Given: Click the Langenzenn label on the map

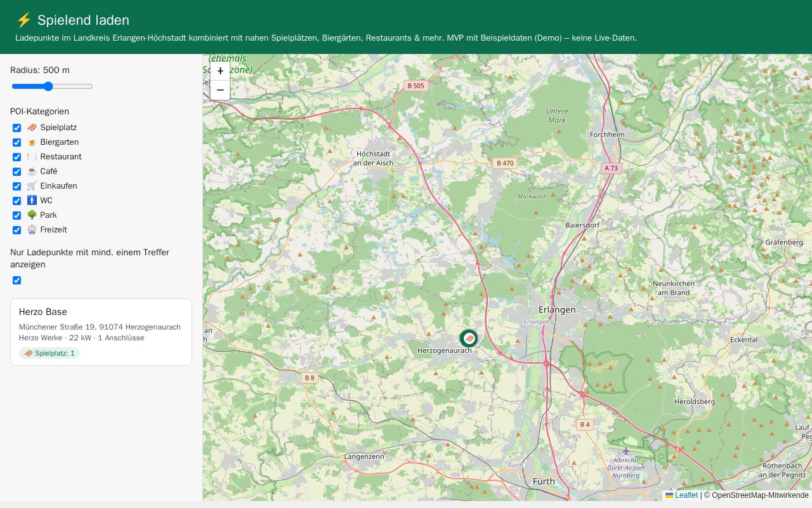Looking at the screenshot, I should pyautogui.click(x=364, y=457).
